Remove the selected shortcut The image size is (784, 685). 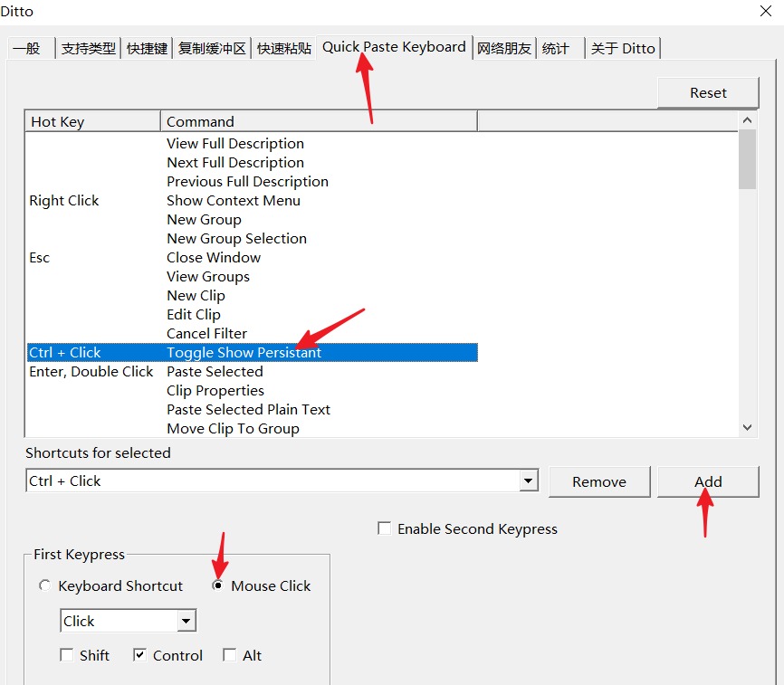(599, 482)
